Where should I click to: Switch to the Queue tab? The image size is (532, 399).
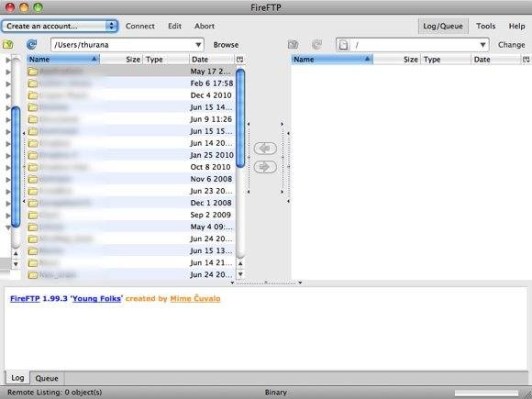point(47,378)
